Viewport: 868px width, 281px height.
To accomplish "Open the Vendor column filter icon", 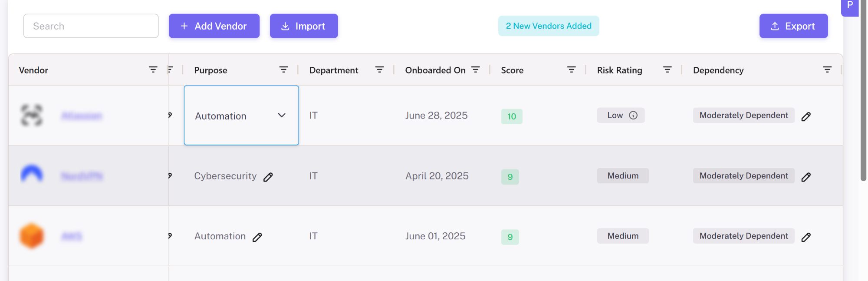I will coord(153,69).
